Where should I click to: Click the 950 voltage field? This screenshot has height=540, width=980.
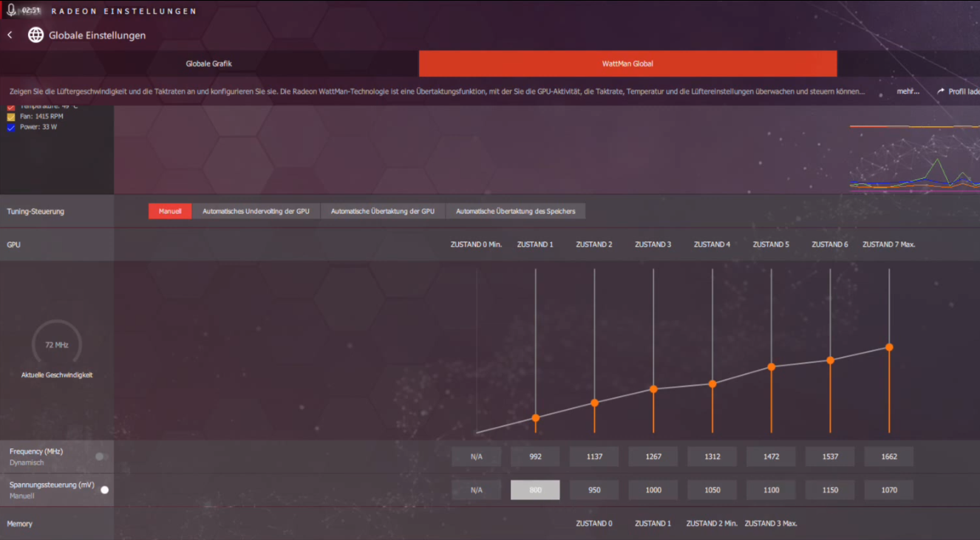[594, 490]
